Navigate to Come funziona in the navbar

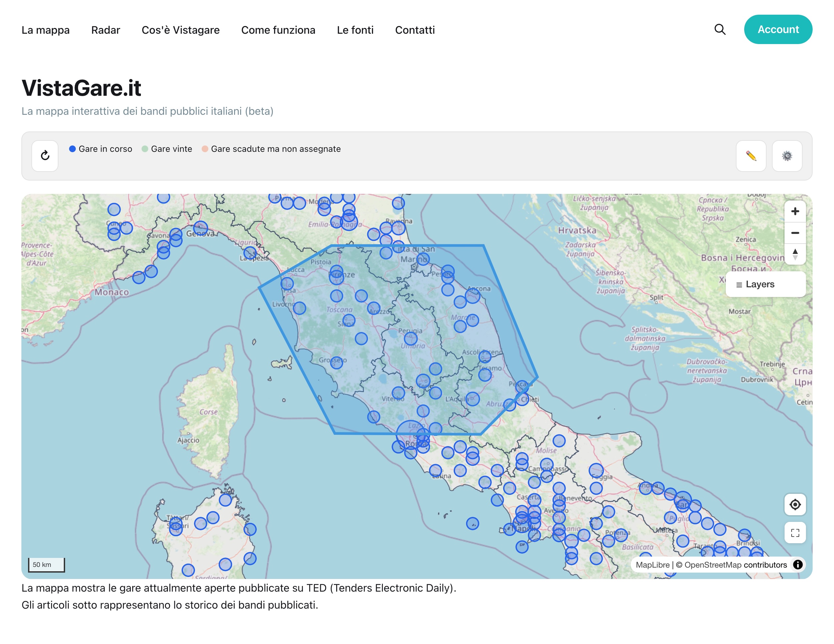point(278,30)
